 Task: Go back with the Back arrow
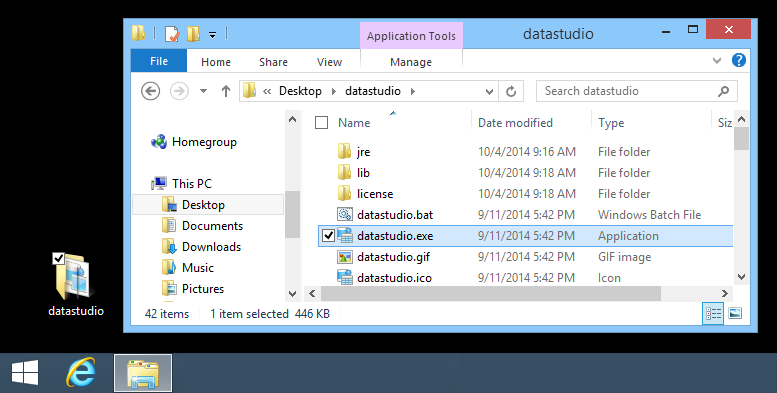click(151, 91)
